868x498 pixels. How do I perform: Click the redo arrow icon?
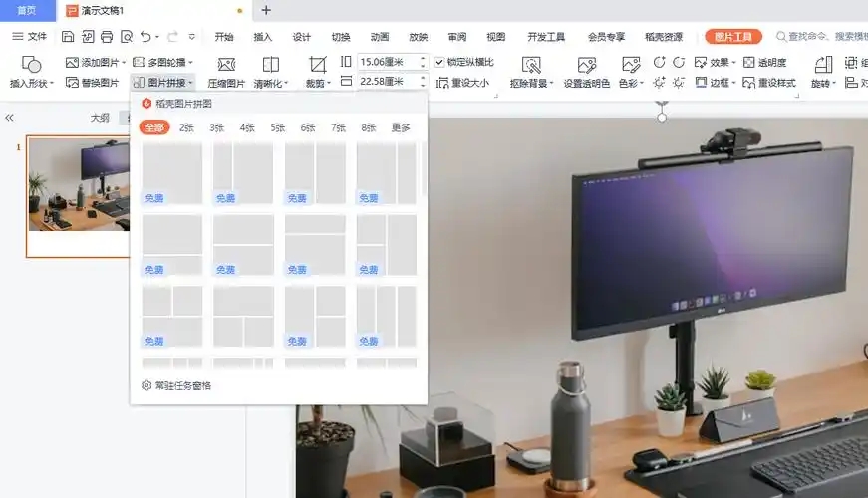tap(172, 37)
